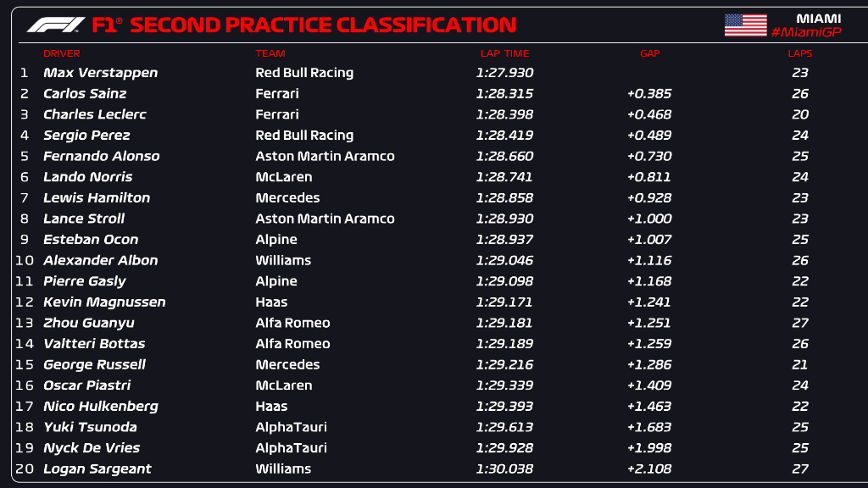Click Oscar Piastri's McLaren team entry
The image size is (868, 488).
pos(283,385)
